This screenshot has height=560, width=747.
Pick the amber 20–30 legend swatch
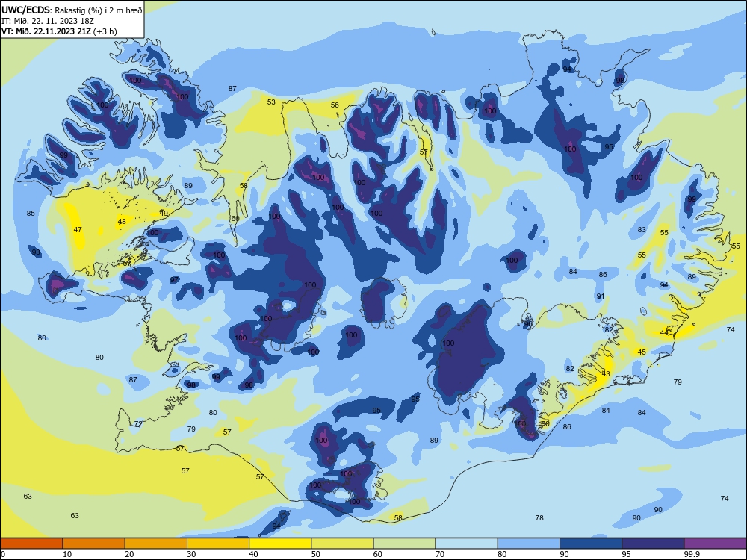point(156,544)
